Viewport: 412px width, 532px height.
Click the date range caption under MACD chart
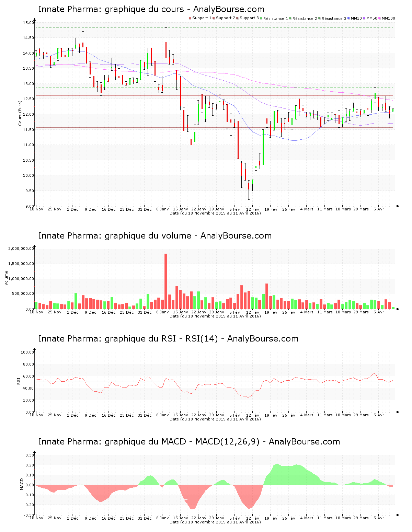click(x=215, y=522)
